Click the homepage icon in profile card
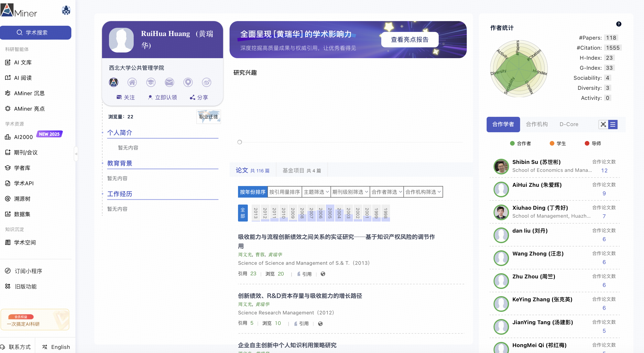 pyautogui.click(x=132, y=82)
